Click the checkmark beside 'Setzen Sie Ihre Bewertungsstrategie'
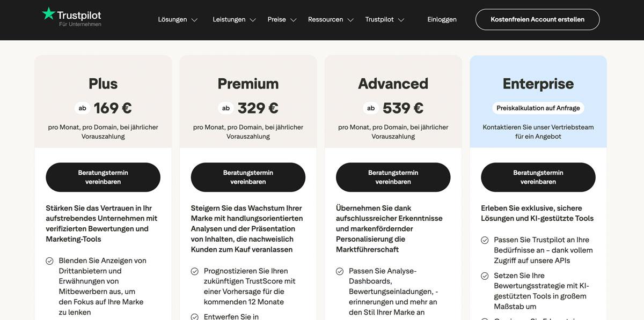Viewport: 644px width, 320px height. coord(484,276)
